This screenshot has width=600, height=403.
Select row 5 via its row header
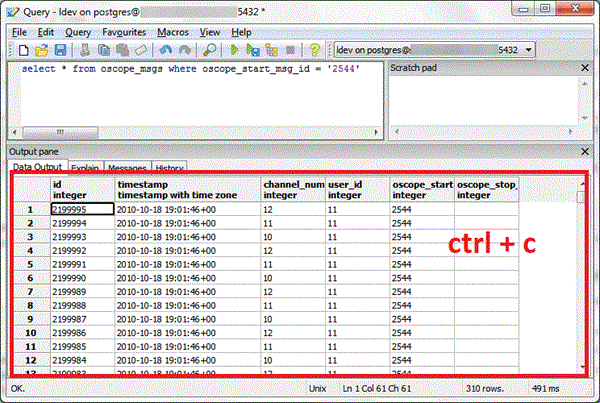[30, 265]
